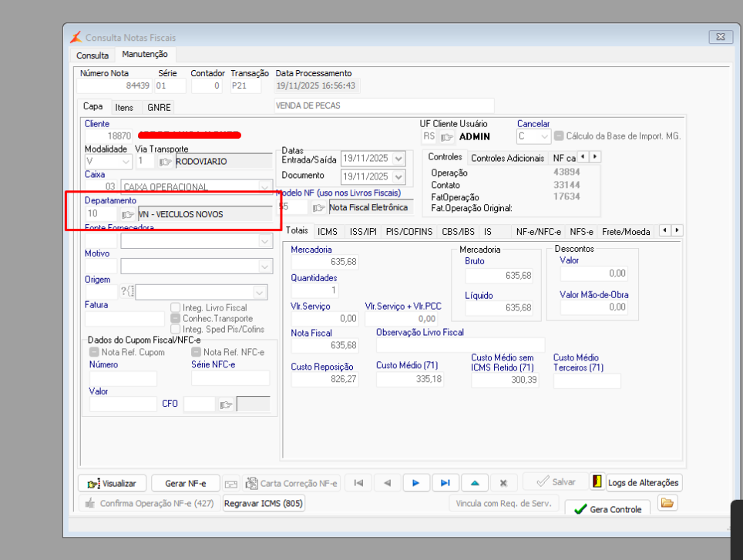This screenshot has width=743, height=560.
Task: Open the Cancelar dropdown
Action: click(545, 136)
